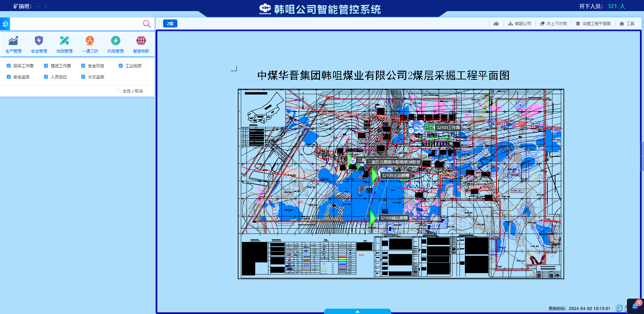Viewport: 644px width, 314px height.
Task: Open 安全管理 safety management shield icon
Action: (x=39, y=41)
